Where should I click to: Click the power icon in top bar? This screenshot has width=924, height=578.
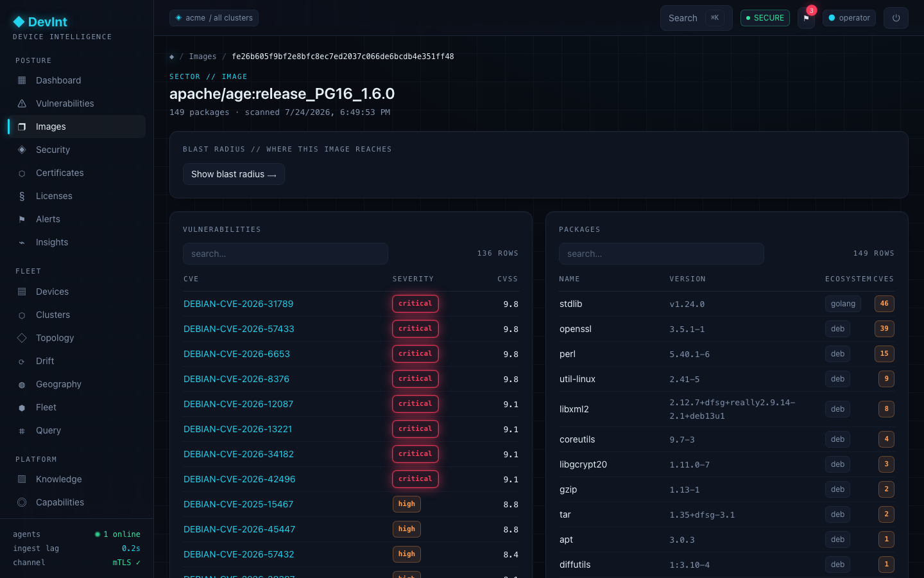(x=896, y=18)
